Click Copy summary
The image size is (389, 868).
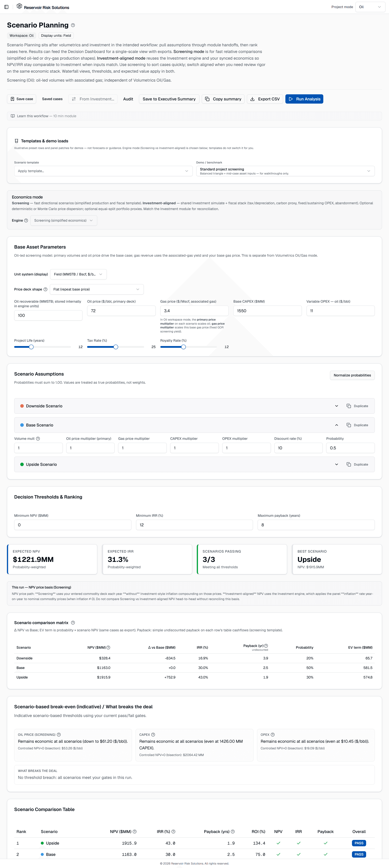[223, 99]
